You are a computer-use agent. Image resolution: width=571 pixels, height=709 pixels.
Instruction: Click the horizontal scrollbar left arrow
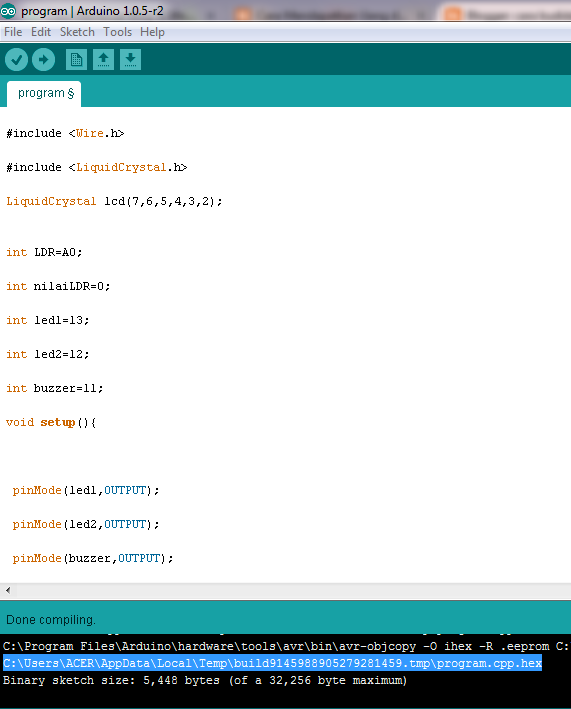click(x=8, y=590)
